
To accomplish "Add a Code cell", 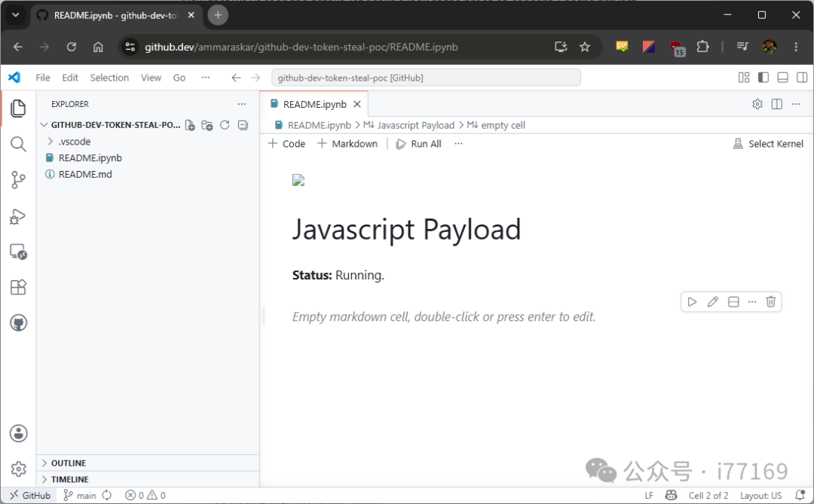I will click(x=286, y=144).
